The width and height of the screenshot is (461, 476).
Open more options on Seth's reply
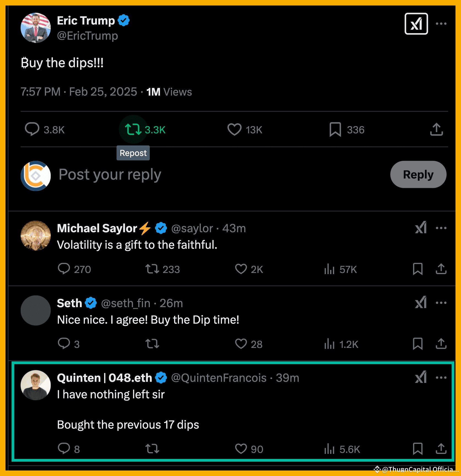coord(441,303)
